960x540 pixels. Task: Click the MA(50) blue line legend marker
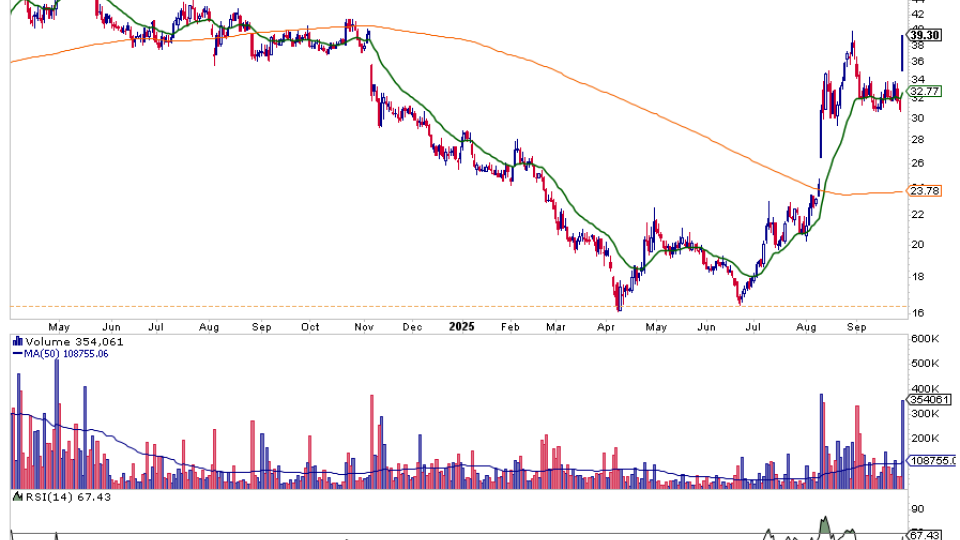[16, 354]
